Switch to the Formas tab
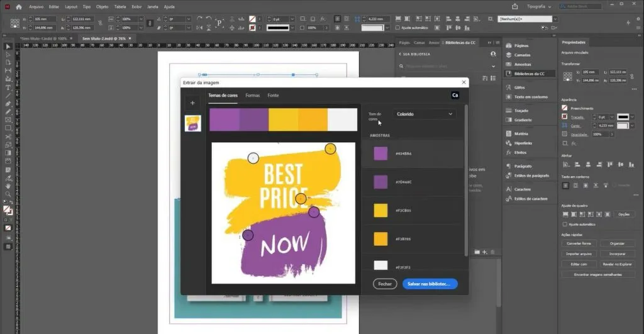Viewport: 644px width, 334px height. click(252, 95)
